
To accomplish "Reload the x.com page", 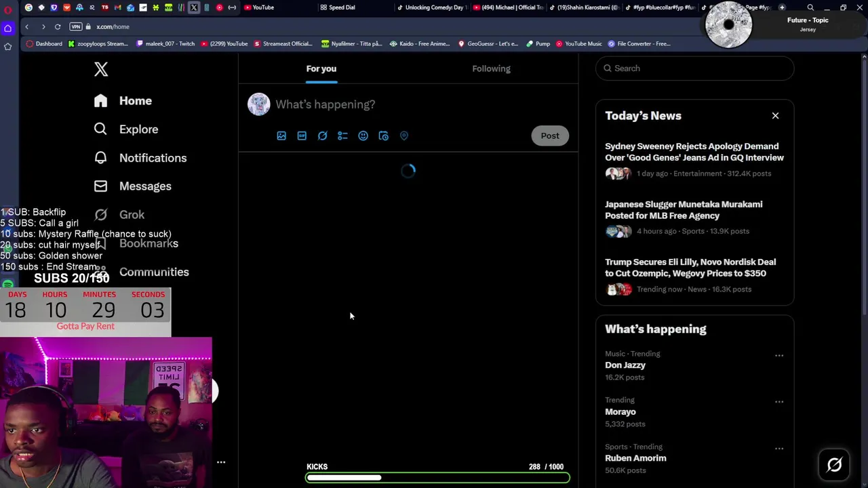I will [x=58, y=26].
